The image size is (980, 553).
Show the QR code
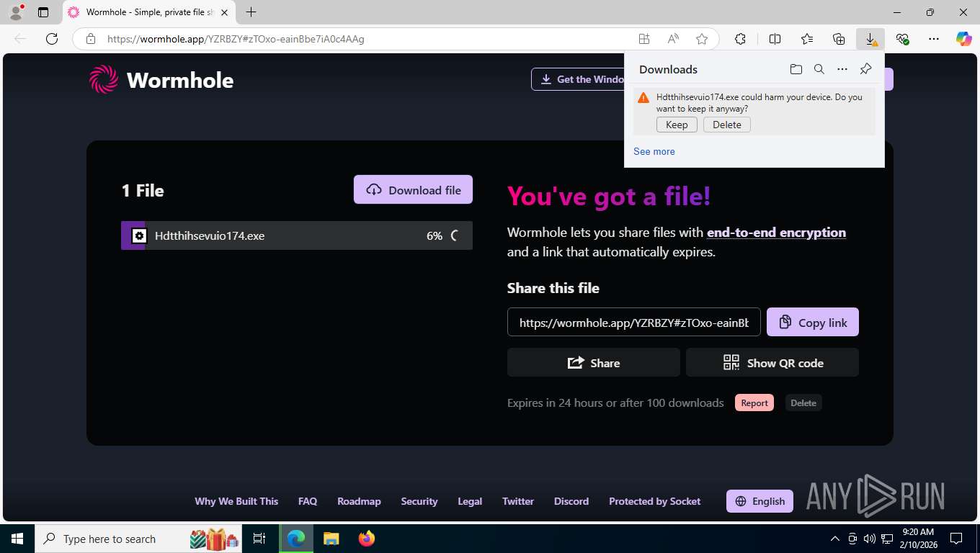772,362
